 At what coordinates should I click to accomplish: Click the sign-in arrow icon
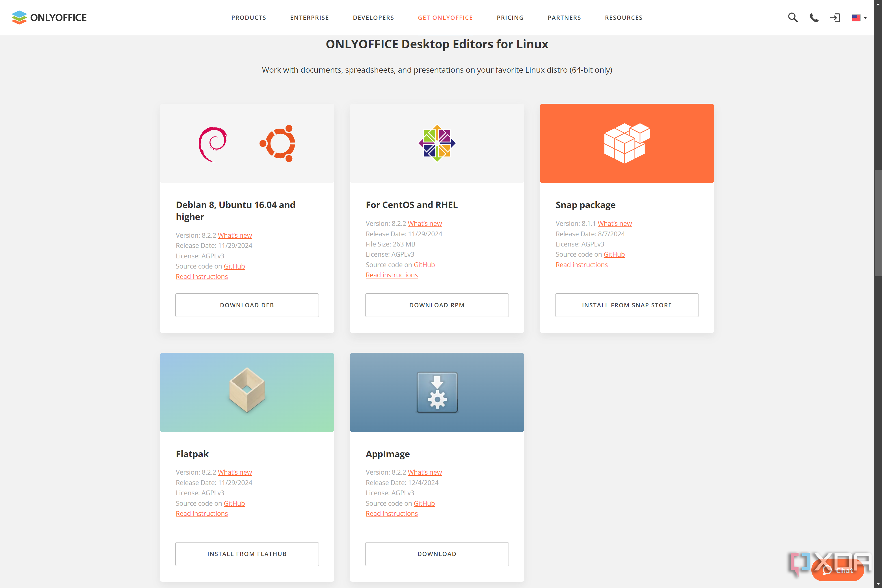click(835, 18)
